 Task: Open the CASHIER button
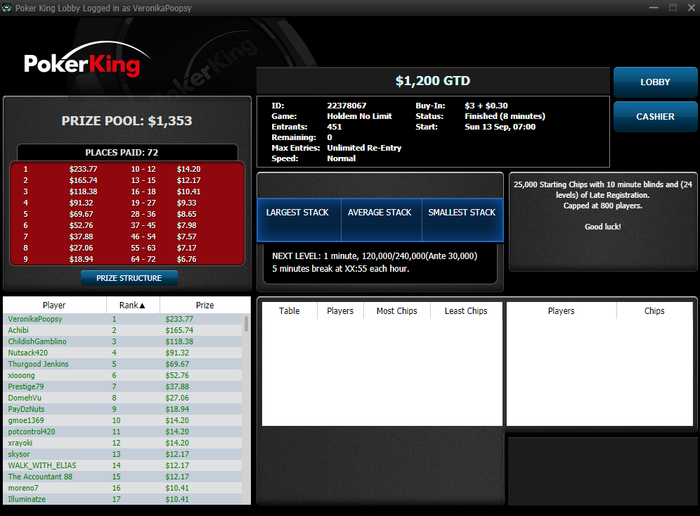pos(655,117)
